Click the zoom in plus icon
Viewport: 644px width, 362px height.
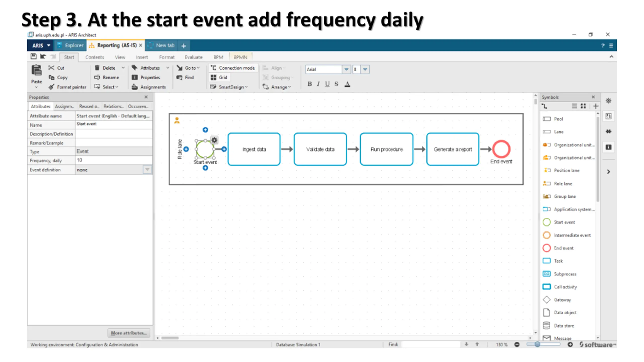click(x=570, y=344)
